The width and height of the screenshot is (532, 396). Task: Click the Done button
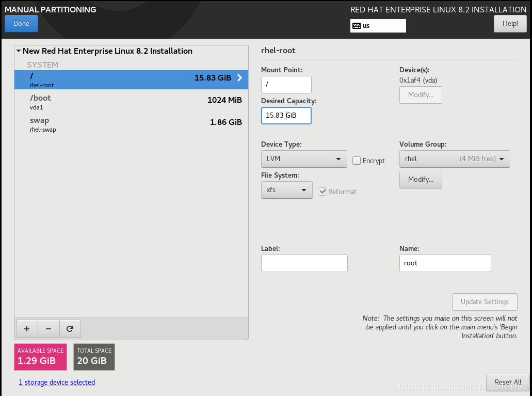tap(21, 24)
